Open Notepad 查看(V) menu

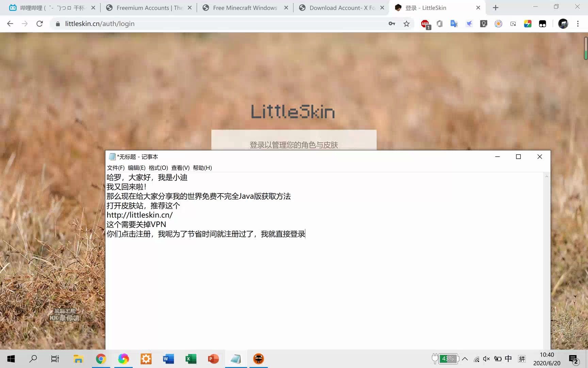pos(180,168)
